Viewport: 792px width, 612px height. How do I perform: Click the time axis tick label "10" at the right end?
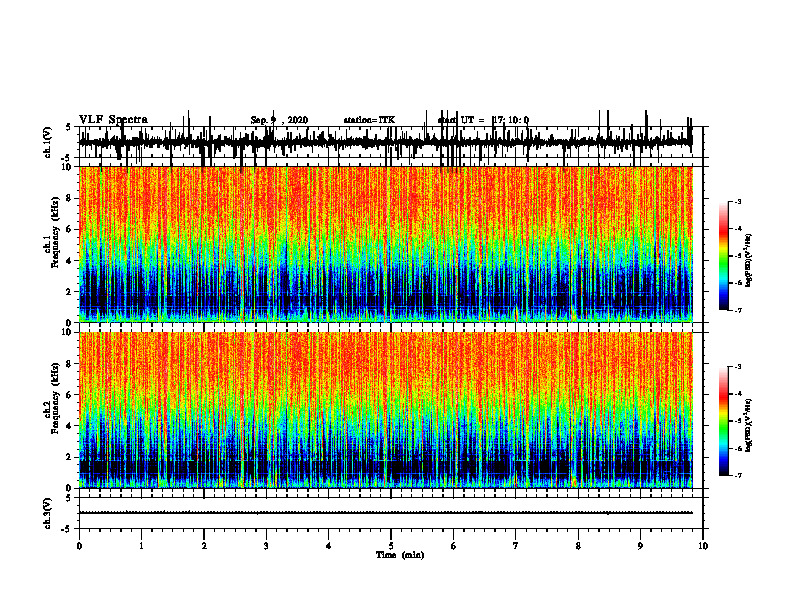click(x=703, y=546)
